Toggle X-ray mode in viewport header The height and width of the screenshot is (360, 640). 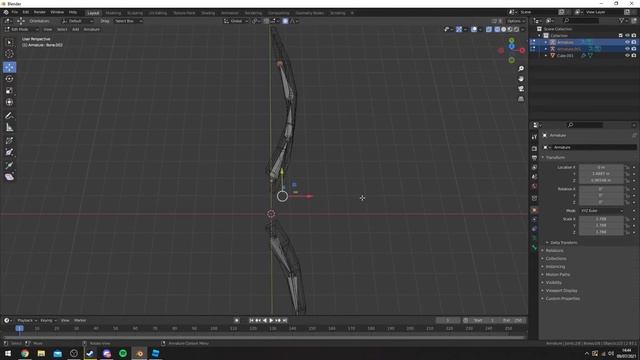pos(489,29)
